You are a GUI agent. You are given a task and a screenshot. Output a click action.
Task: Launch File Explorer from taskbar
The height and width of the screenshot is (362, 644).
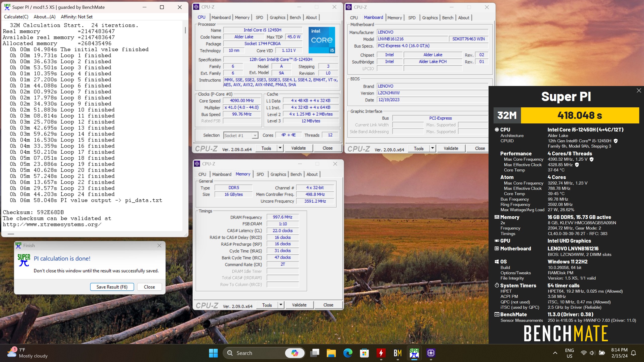(331, 353)
